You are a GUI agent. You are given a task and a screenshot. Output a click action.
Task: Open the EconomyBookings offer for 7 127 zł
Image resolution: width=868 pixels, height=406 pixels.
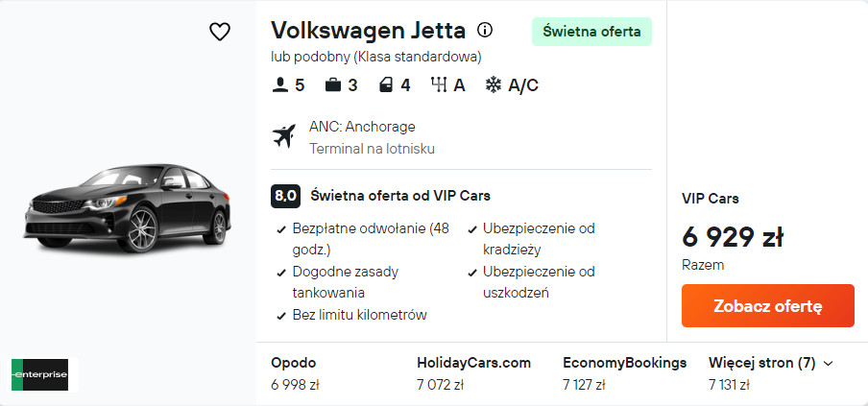[624, 373]
